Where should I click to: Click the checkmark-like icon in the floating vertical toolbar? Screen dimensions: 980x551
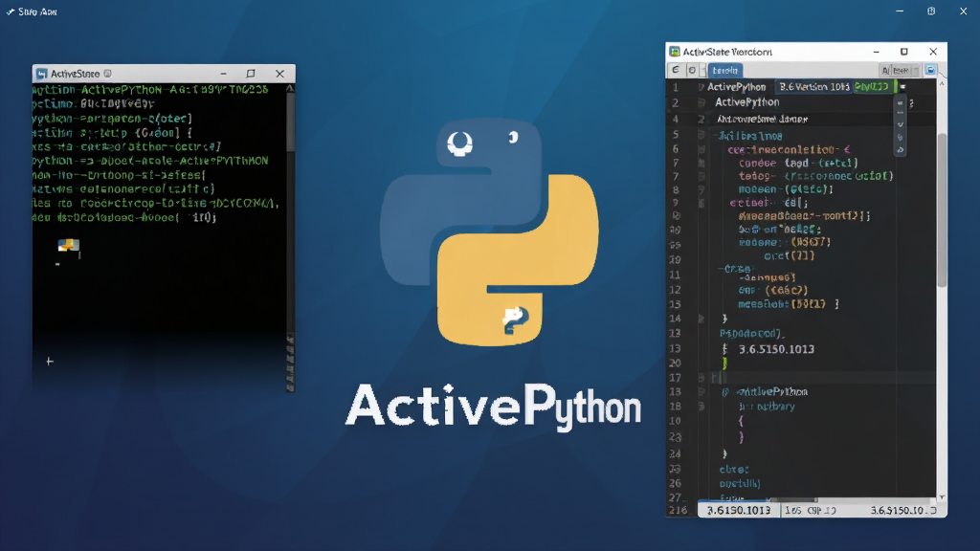pyautogui.click(x=900, y=124)
